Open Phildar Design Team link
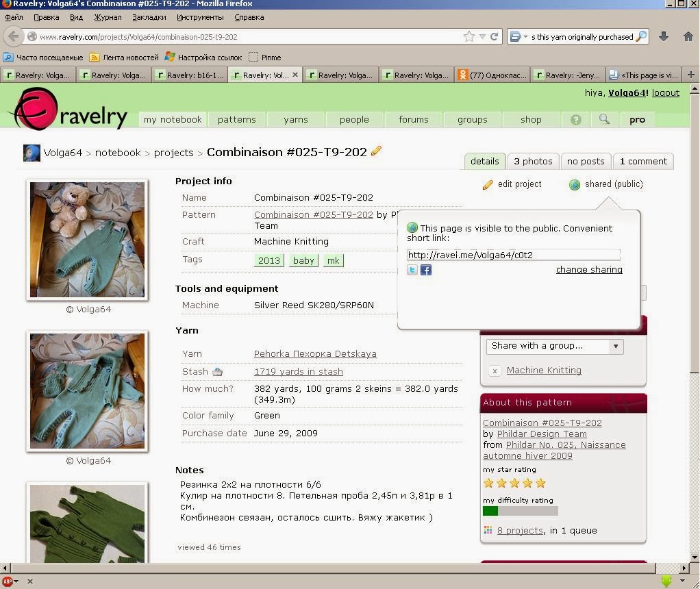The height and width of the screenshot is (589, 700). [x=542, y=434]
